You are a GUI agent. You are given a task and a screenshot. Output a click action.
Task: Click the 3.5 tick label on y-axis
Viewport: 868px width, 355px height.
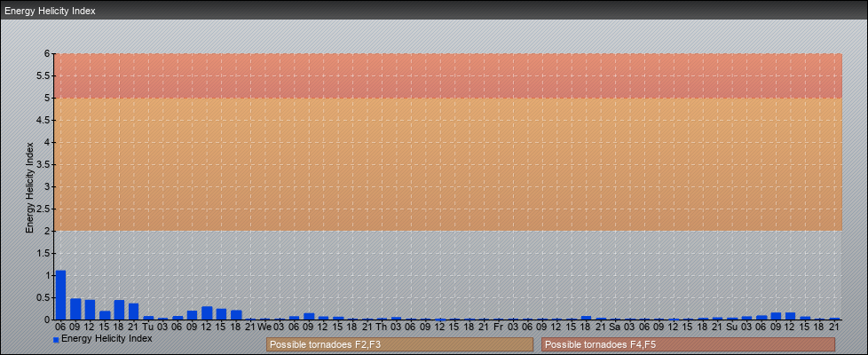(x=43, y=164)
